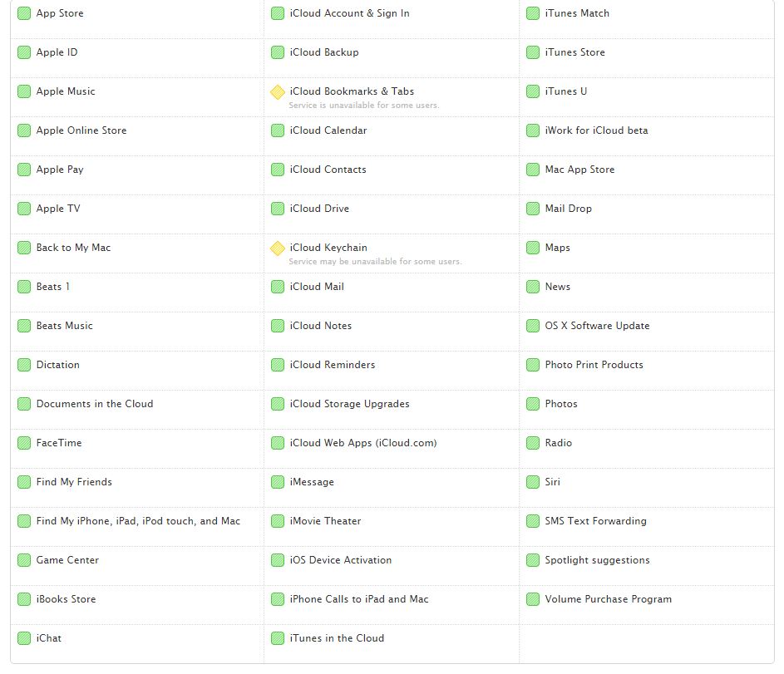784x674 pixels.
Task: Select the Radio service entry
Action: pos(559,443)
